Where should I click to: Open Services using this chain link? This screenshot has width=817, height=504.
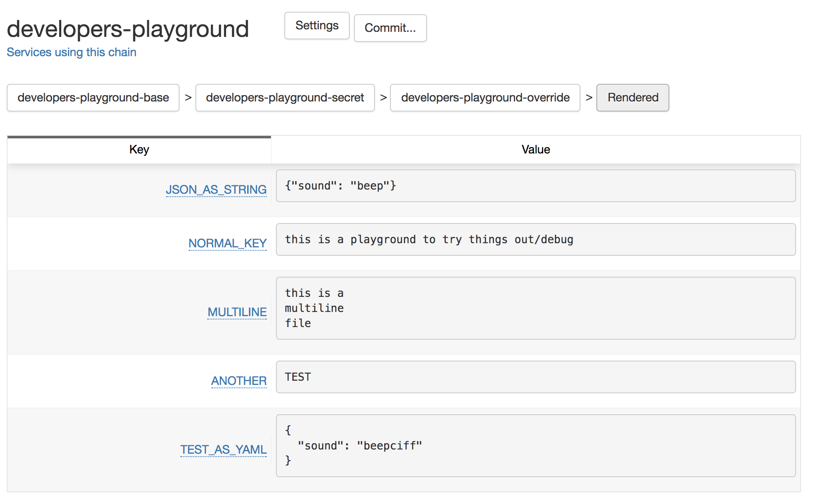71,52
